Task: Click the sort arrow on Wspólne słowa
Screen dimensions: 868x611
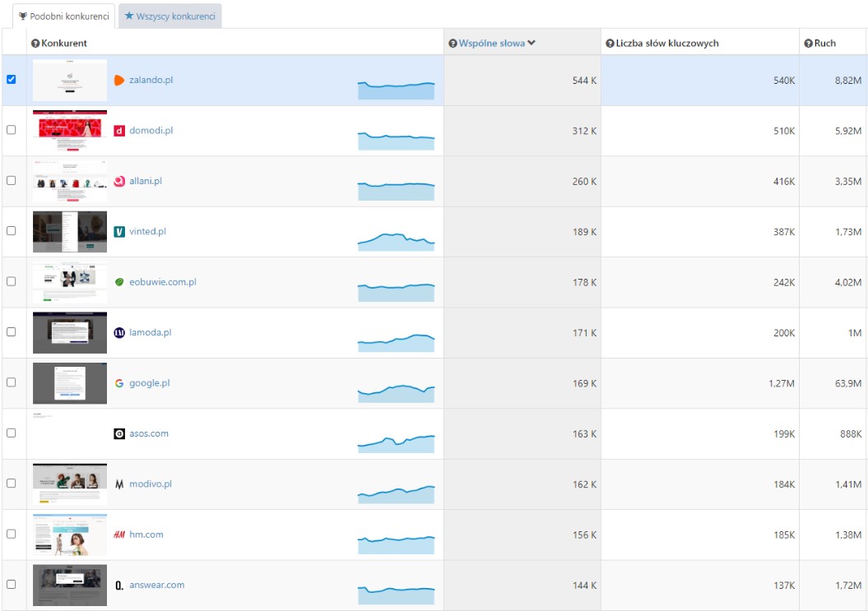Action: click(531, 44)
